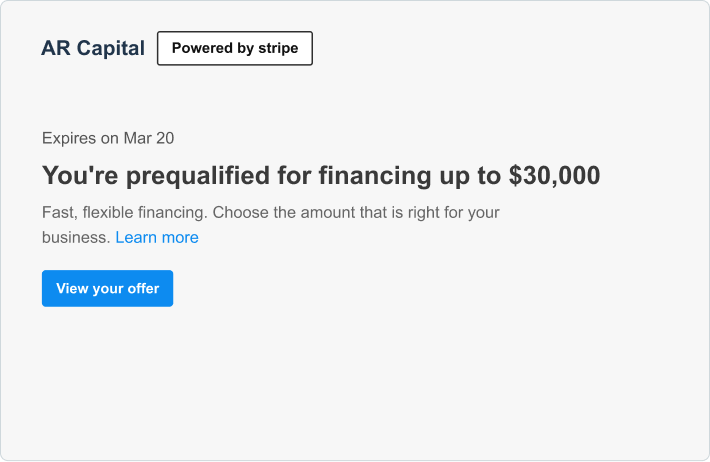Click the Mar 20 expiration date

coord(149,138)
